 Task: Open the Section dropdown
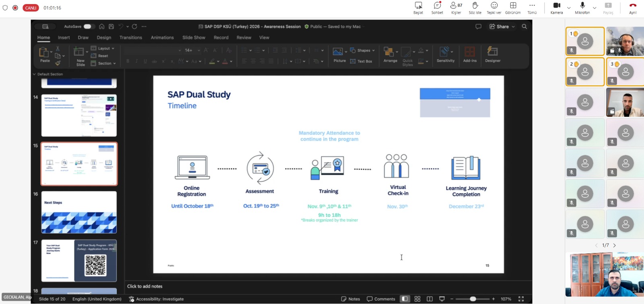pos(103,63)
